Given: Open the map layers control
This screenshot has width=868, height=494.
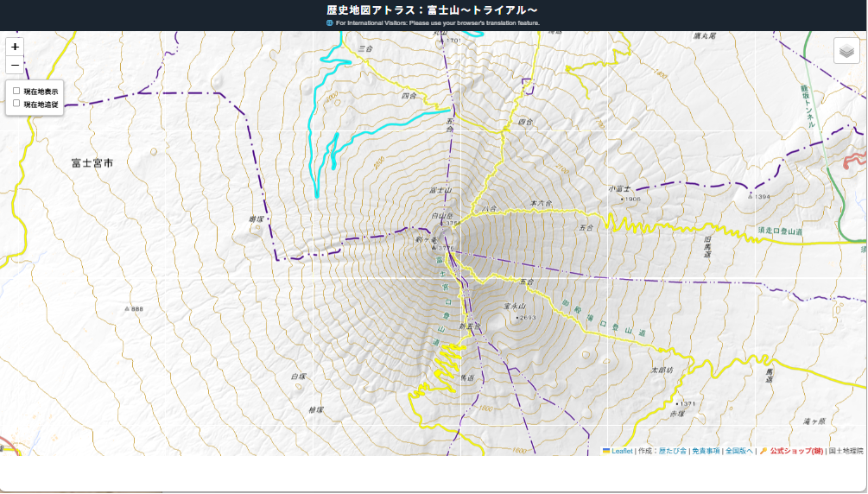Looking at the screenshot, I should pos(846,51).
